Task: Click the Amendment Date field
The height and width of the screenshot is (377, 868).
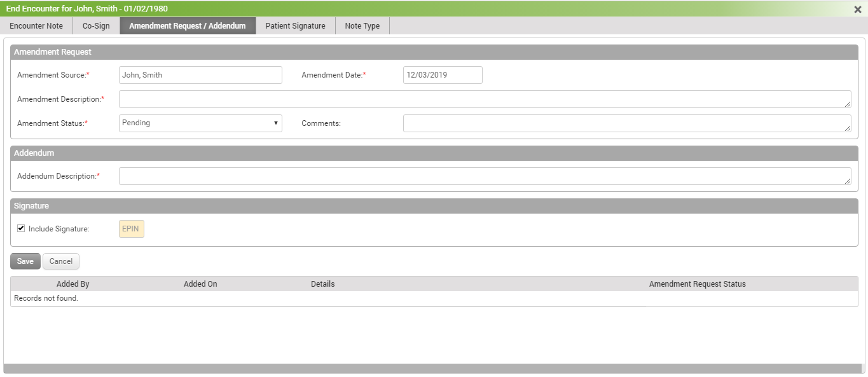Action: click(443, 75)
